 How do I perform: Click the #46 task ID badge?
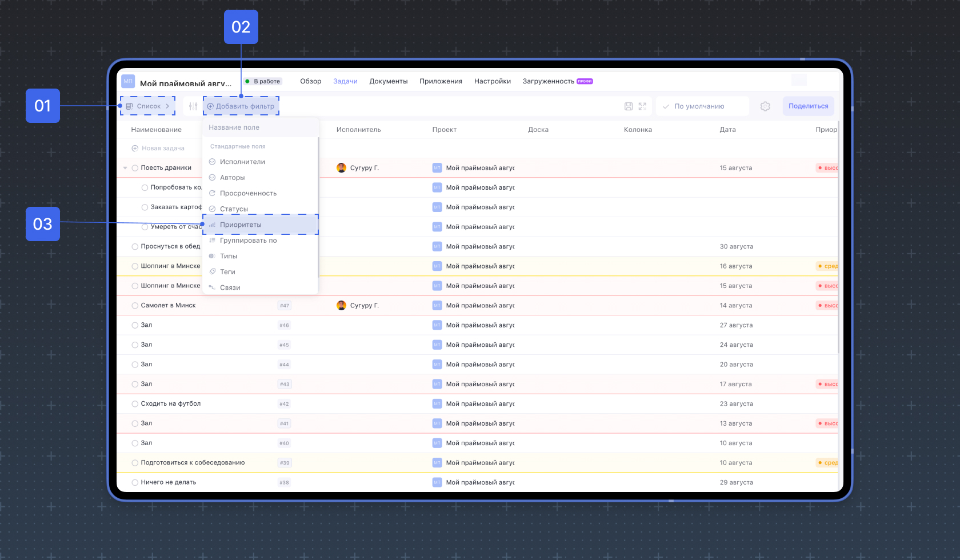click(285, 325)
